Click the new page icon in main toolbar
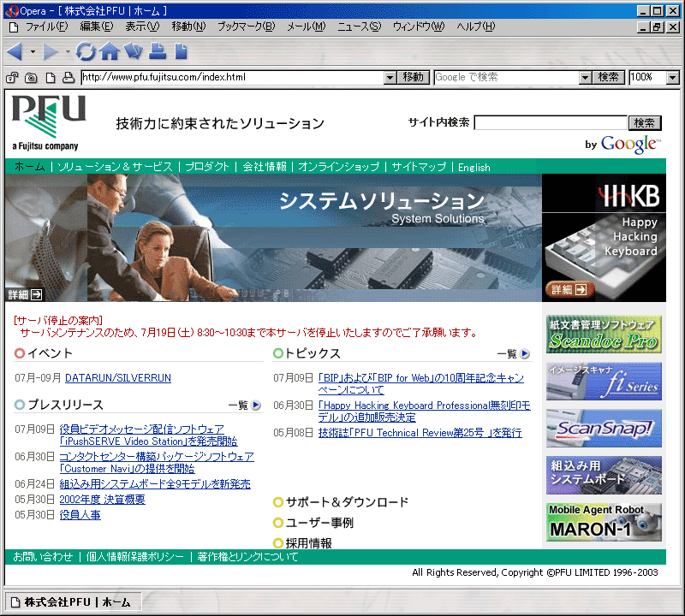 (181, 51)
